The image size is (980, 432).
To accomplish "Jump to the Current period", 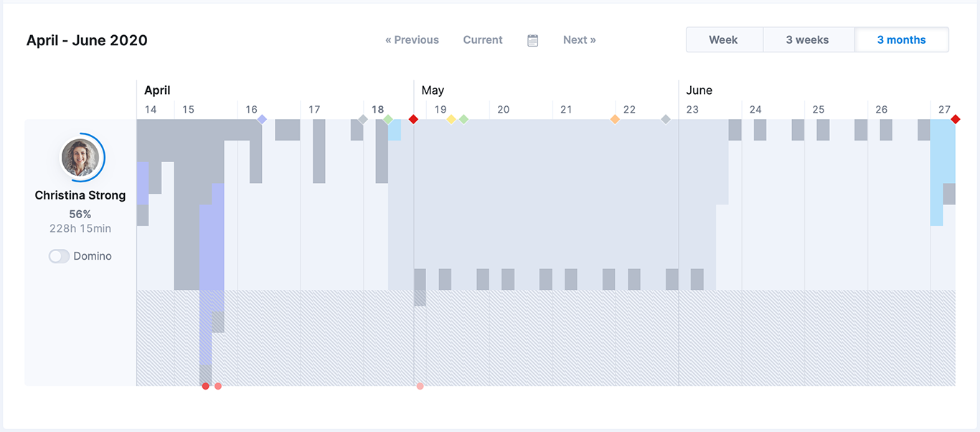I will (483, 40).
